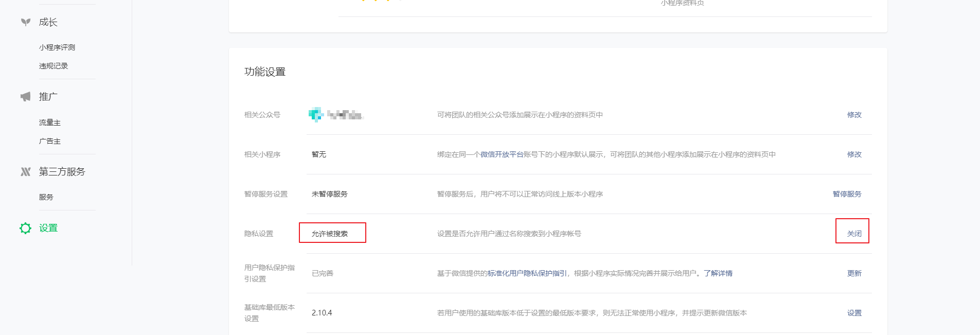The width and height of the screenshot is (980, 335).
Task: Click 关闭 for 隐私设置
Action: [854, 234]
